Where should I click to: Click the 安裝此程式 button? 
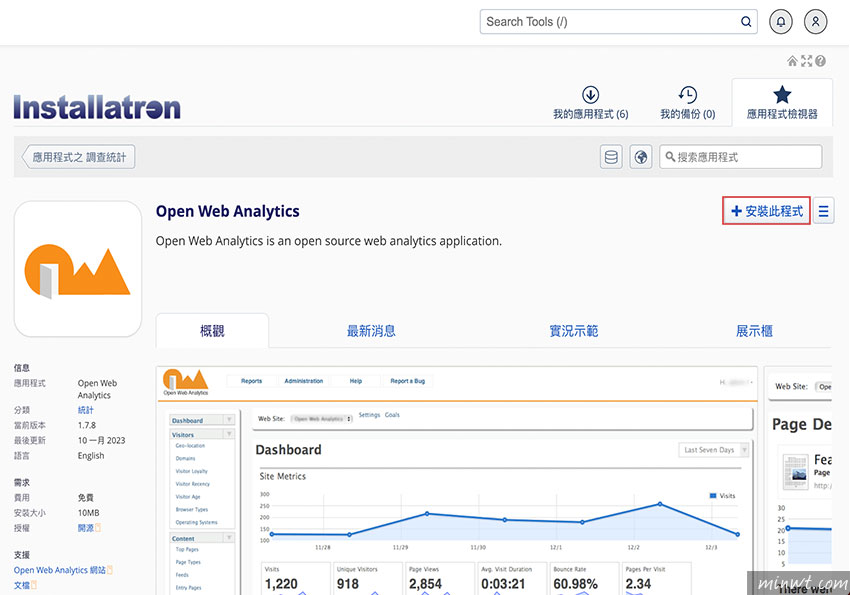[x=767, y=211]
